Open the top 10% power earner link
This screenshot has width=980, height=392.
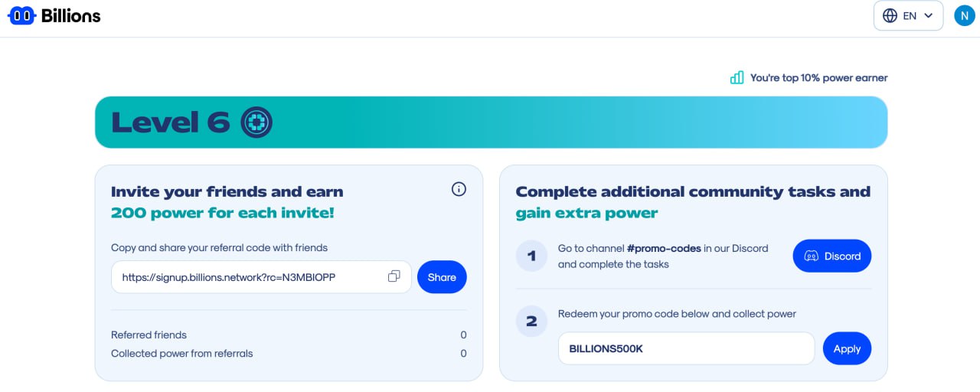coord(818,77)
